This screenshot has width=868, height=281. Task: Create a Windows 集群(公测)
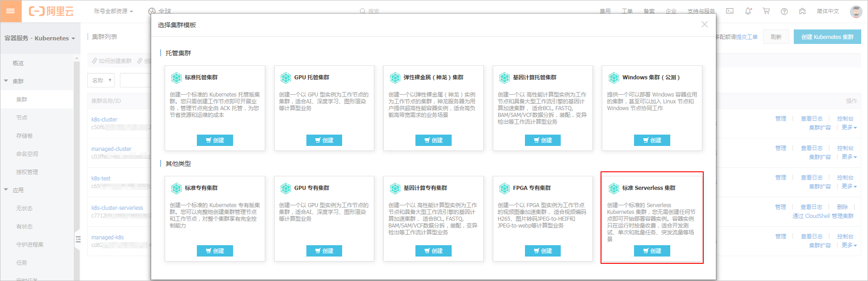[x=652, y=140]
